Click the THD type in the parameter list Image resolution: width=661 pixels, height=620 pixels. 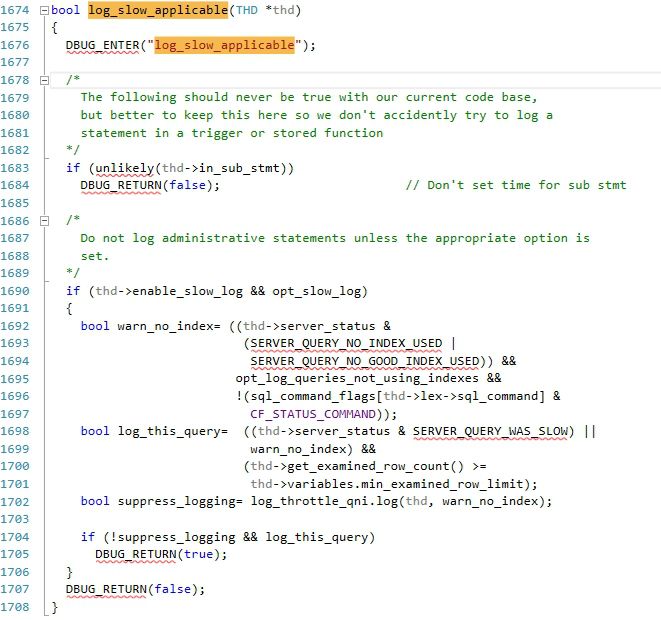click(247, 10)
